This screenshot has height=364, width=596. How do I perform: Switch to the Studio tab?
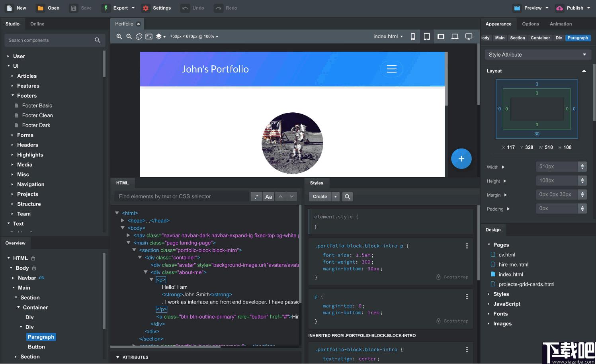click(12, 24)
